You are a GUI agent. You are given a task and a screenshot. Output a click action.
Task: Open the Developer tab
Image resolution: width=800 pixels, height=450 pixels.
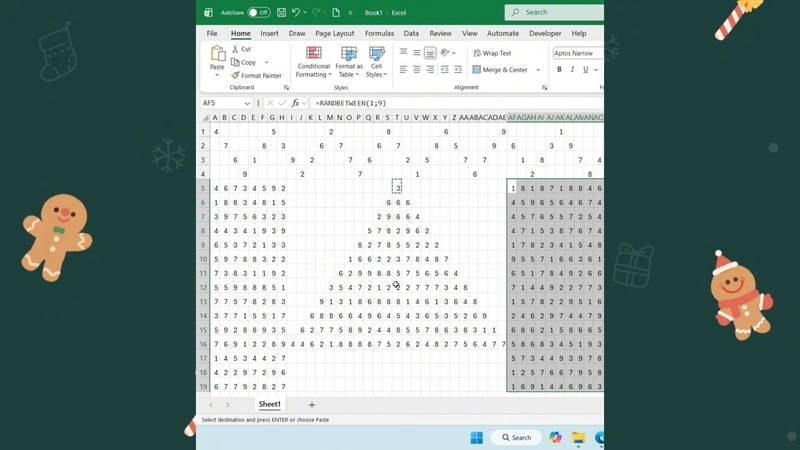pyautogui.click(x=545, y=33)
